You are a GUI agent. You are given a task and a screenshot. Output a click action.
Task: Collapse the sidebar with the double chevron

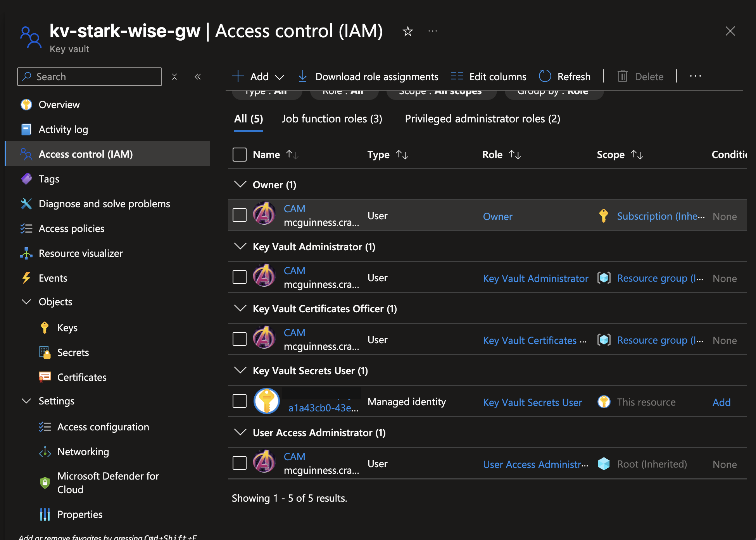pyautogui.click(x=198, y=77)
